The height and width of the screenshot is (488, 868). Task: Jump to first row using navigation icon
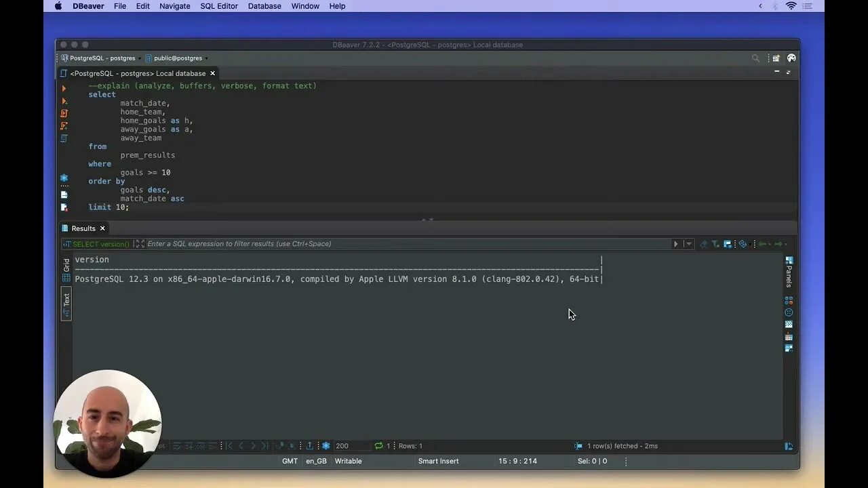229,445
